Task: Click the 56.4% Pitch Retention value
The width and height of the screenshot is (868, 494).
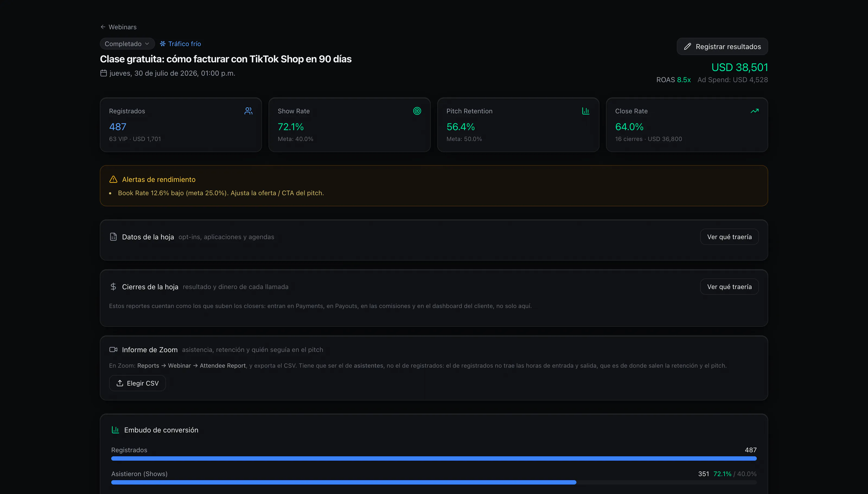Action: 461,127
